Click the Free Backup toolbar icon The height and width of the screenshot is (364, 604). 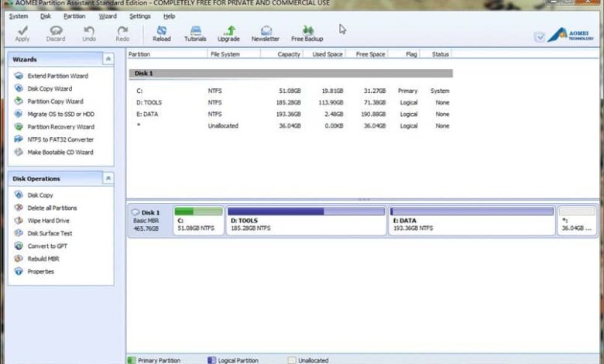307,30
